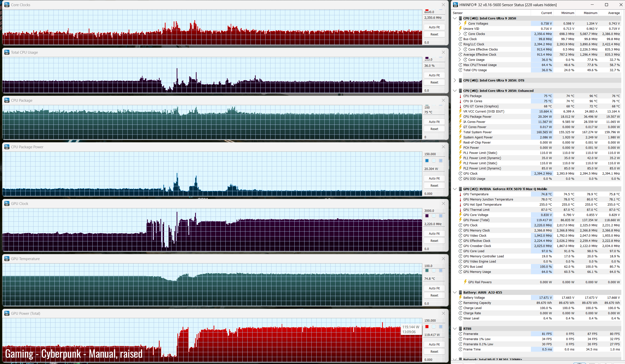This screenshot has height=364, width=625.
Task: Click the thermometer icon beside GPU Temperature row
Action: point(460,194)
